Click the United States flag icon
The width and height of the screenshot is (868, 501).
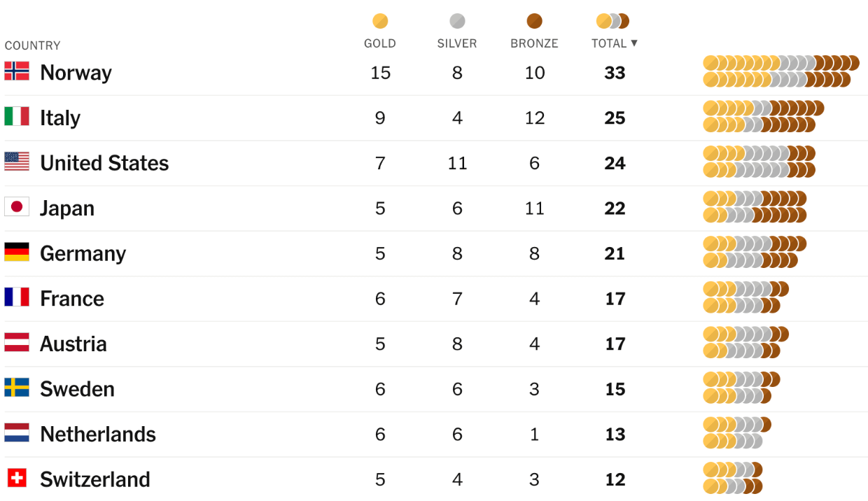point(17,162)
